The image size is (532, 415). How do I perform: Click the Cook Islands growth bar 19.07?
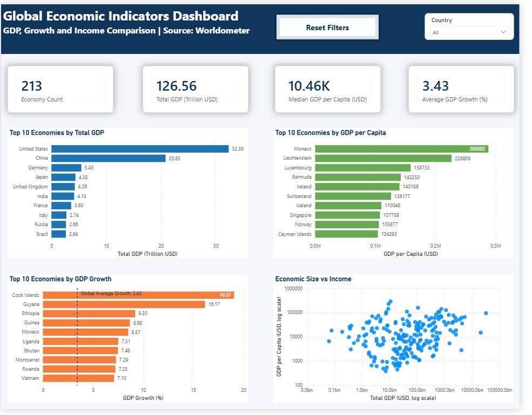pos(138,295)
